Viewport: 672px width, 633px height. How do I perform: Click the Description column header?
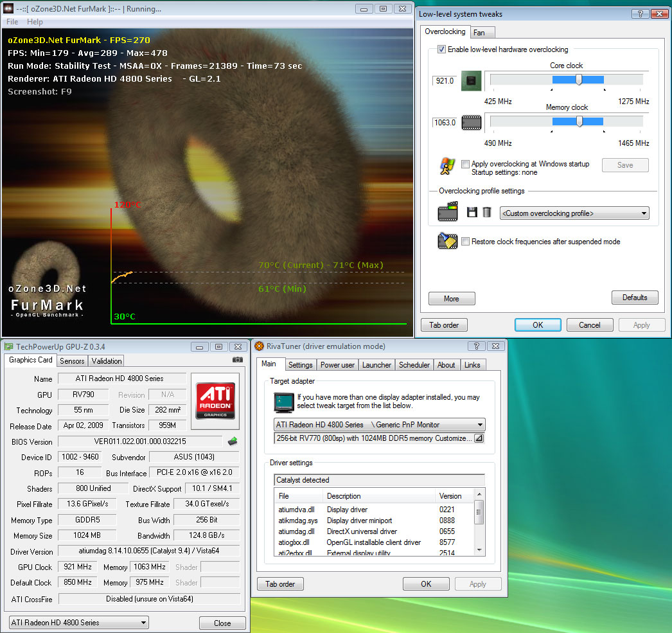(379, 496)
